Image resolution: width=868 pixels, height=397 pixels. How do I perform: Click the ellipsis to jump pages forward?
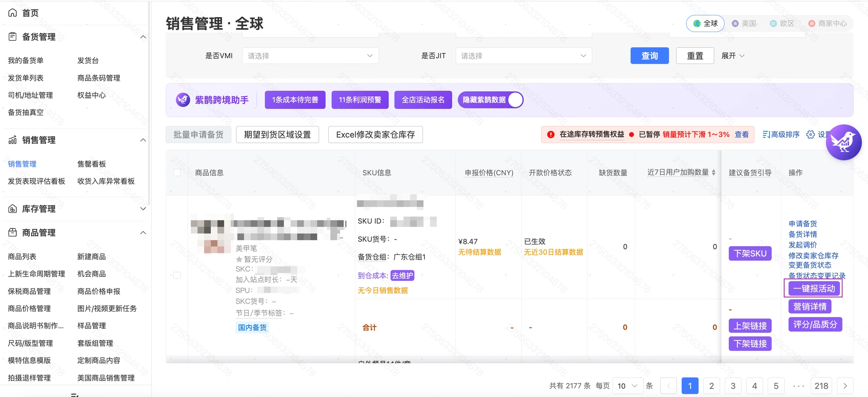click(x=798, y=386)
